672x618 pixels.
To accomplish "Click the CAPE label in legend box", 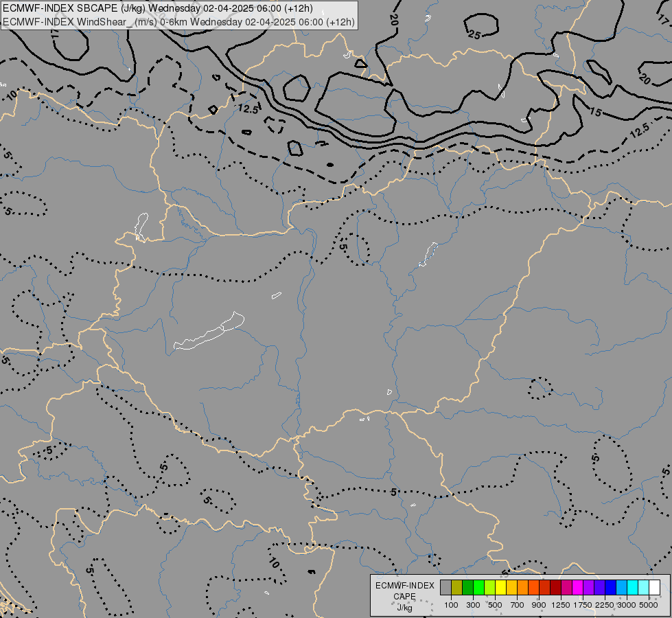I will [404, 597].
